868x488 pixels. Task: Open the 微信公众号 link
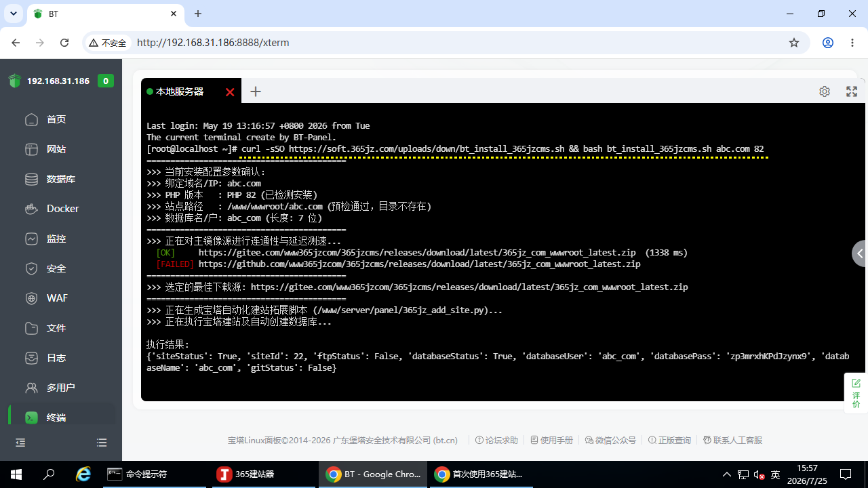[x=611, y=441]
